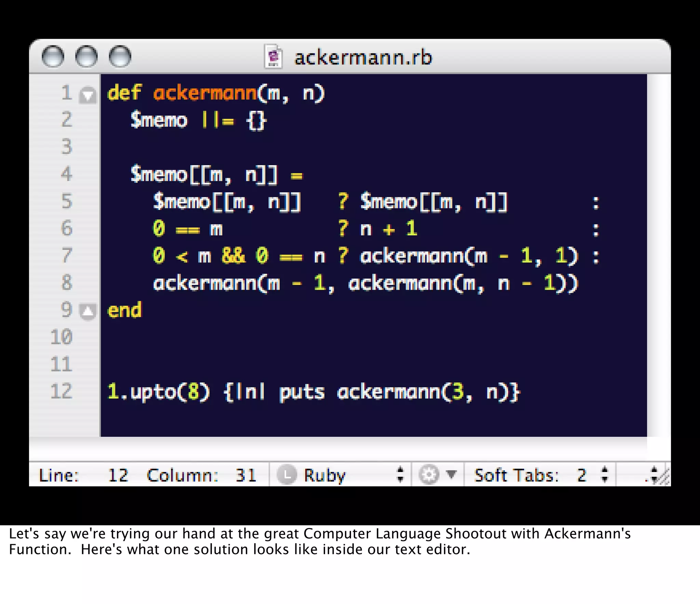The height and width of the screenshot is (604, 700).
Task: Click the 'end' keyword on line 9
Action: [x=124, y=310]
